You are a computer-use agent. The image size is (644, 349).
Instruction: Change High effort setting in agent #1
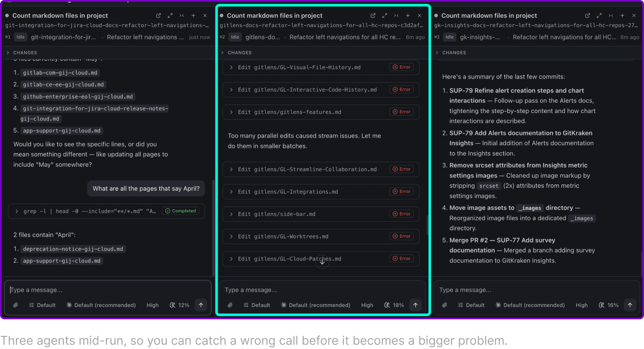click(x=152, y=305)
